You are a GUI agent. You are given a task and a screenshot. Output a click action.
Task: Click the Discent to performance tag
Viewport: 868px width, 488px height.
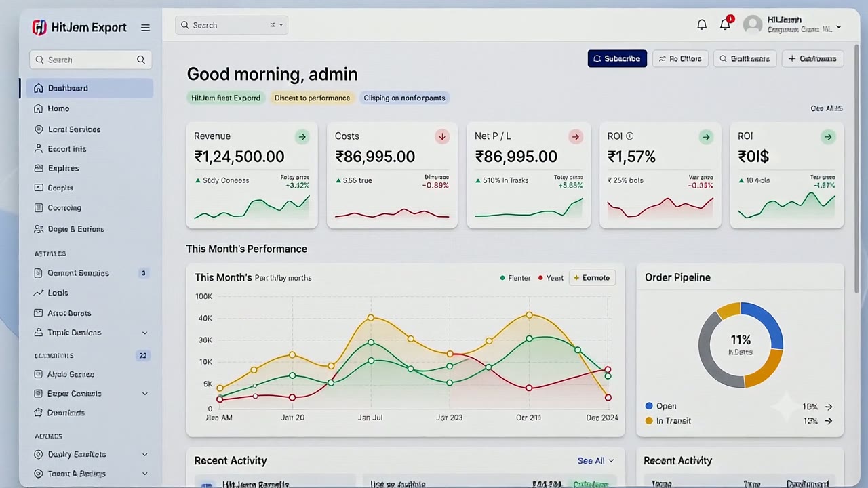tap(312, 98)
